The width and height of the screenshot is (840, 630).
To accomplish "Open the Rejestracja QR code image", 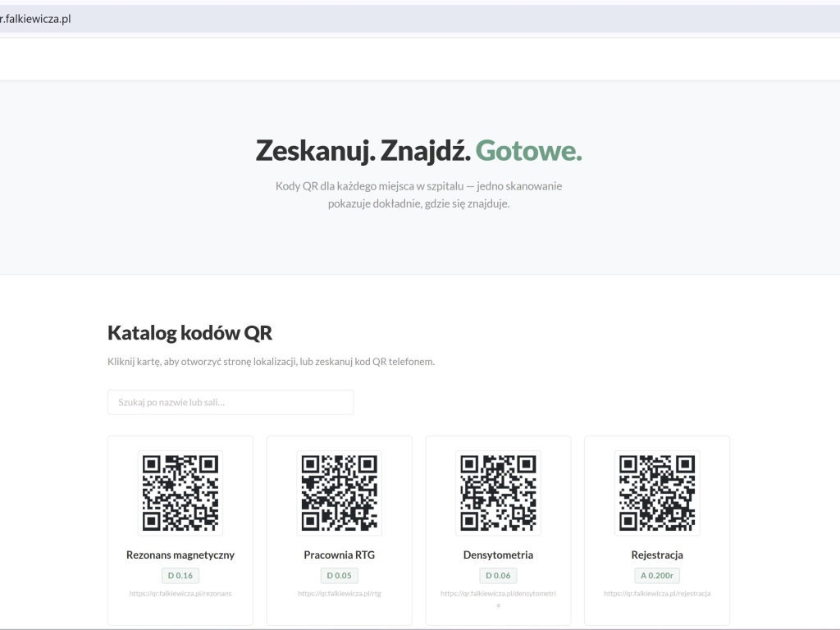I will 657,493.
